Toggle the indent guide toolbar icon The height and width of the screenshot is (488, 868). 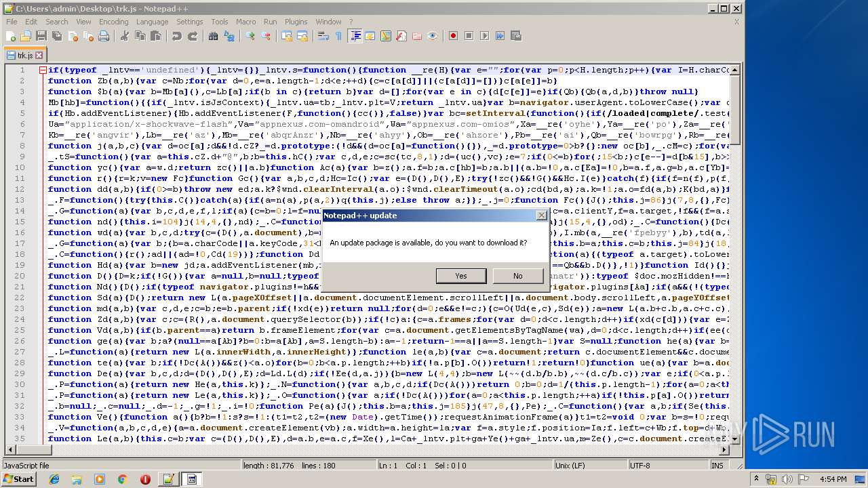click(355, 36)
